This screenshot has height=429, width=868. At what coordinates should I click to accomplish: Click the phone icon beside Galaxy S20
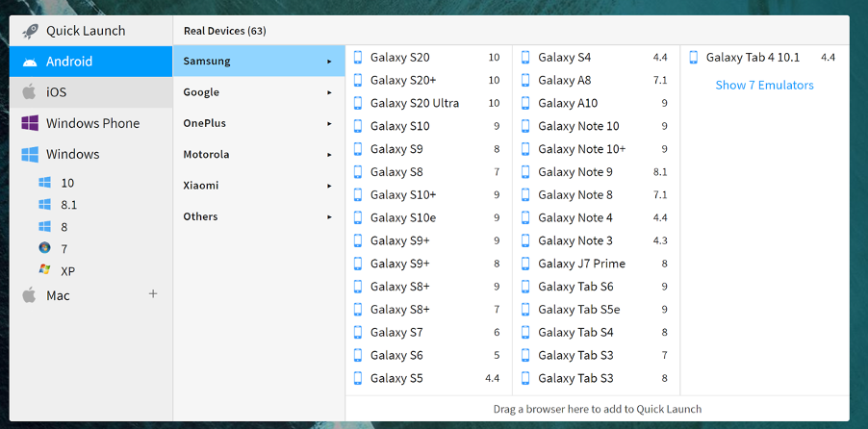(358, 57)
